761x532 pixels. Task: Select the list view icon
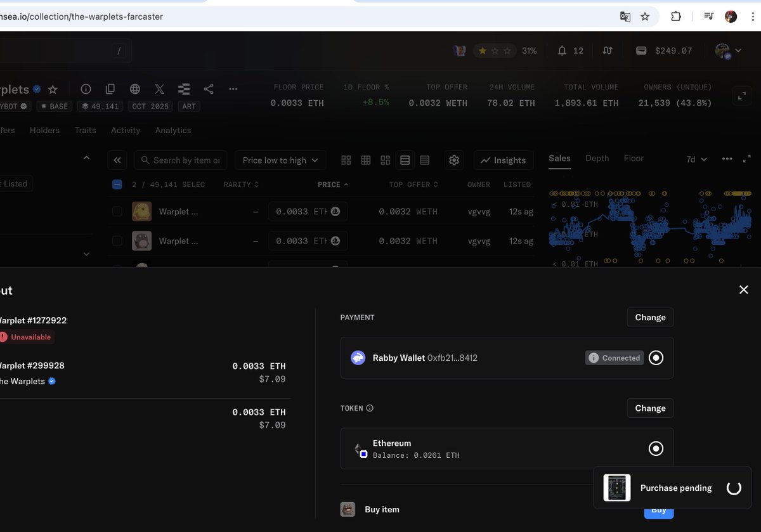(405, 160)
